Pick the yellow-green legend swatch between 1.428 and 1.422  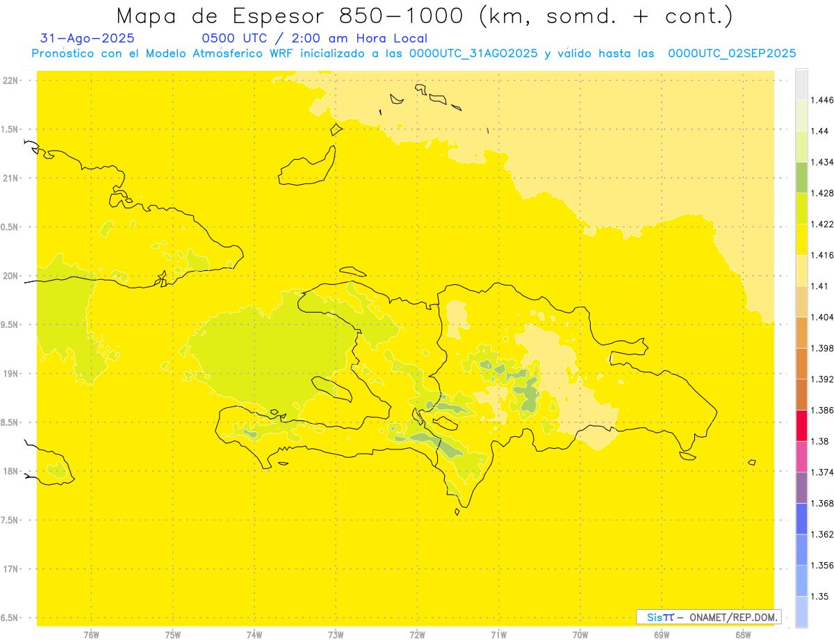click(801, 208)
